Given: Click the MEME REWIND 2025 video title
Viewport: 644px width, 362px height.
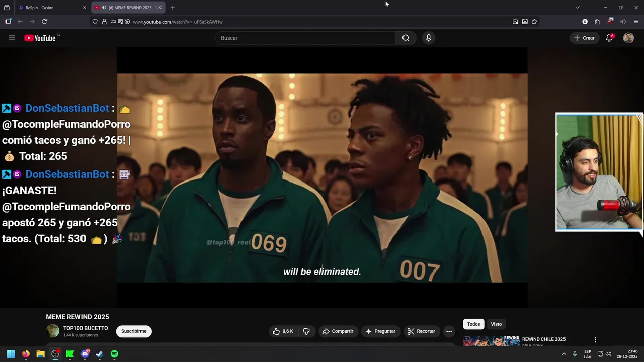Looking at the screenshot, I should pos(77,317).
